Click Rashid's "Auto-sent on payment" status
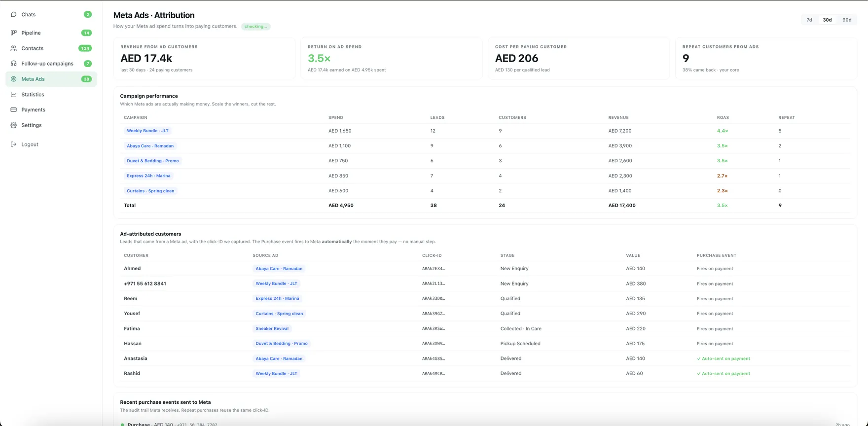Viewport: 868px width, 426px height. [x=723, y=374]
